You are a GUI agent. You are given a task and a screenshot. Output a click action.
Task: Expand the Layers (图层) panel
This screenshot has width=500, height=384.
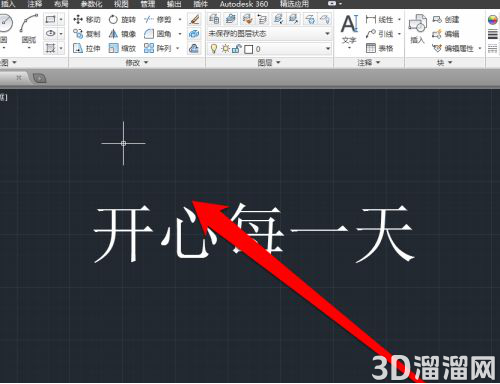[x=269, y=62]
